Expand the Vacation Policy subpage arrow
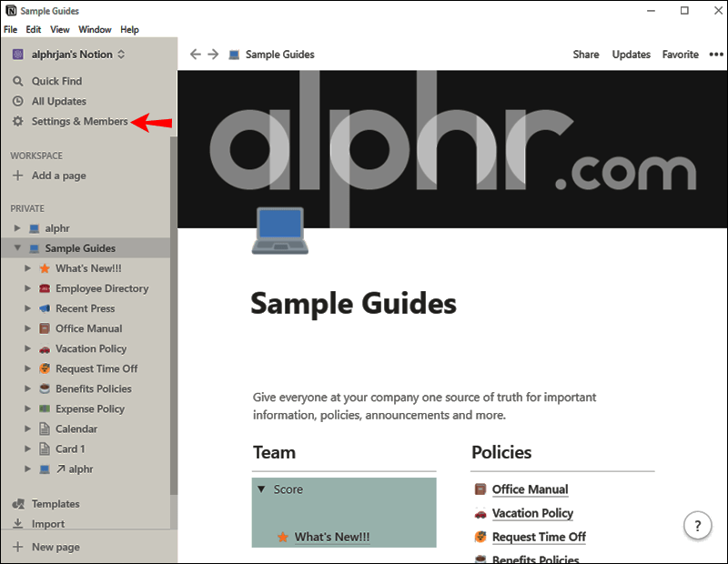This screenshot has height=564, width=728. pyautogui.click(x=28, y=348)
